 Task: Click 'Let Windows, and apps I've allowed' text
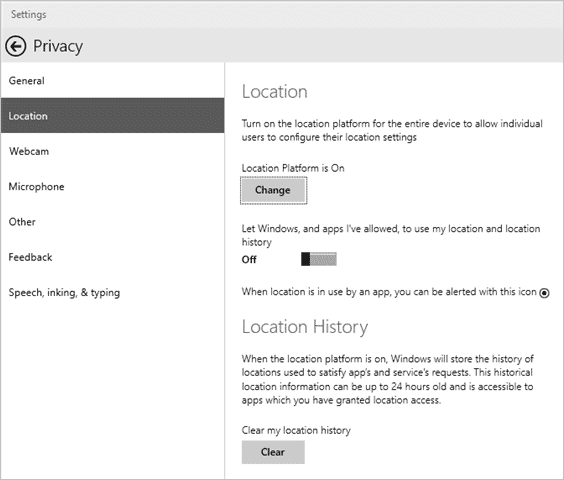(391, 235)
